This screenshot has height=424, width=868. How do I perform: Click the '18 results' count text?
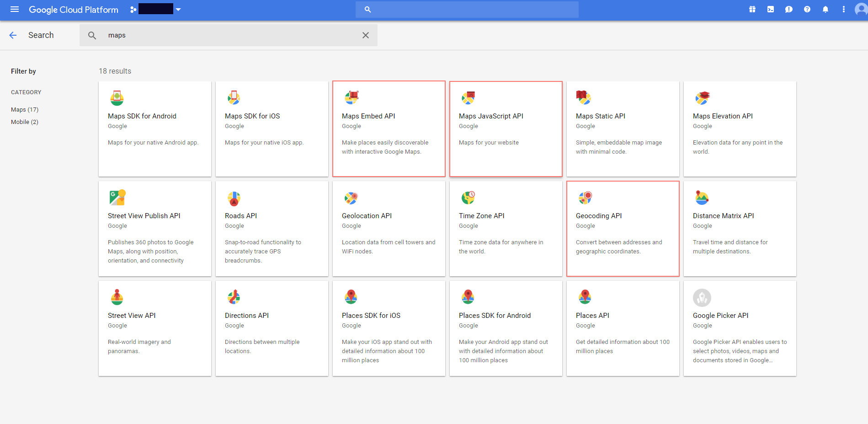click(115, 71)
